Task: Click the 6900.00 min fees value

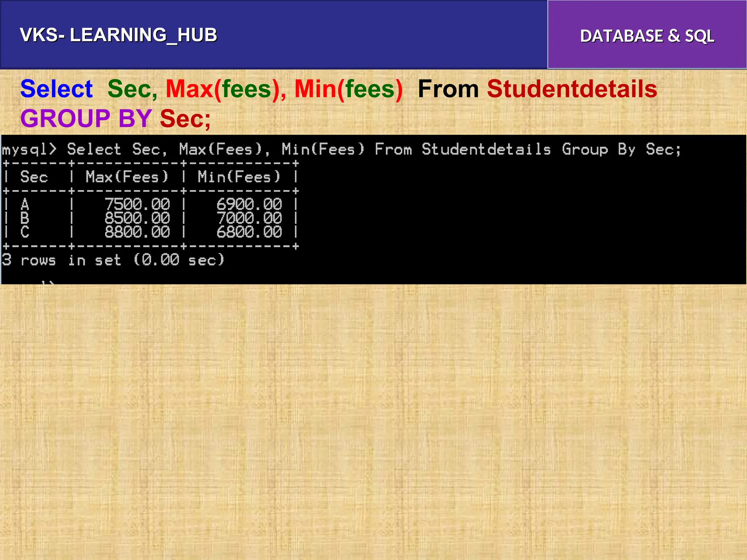Action: [249, 204]
